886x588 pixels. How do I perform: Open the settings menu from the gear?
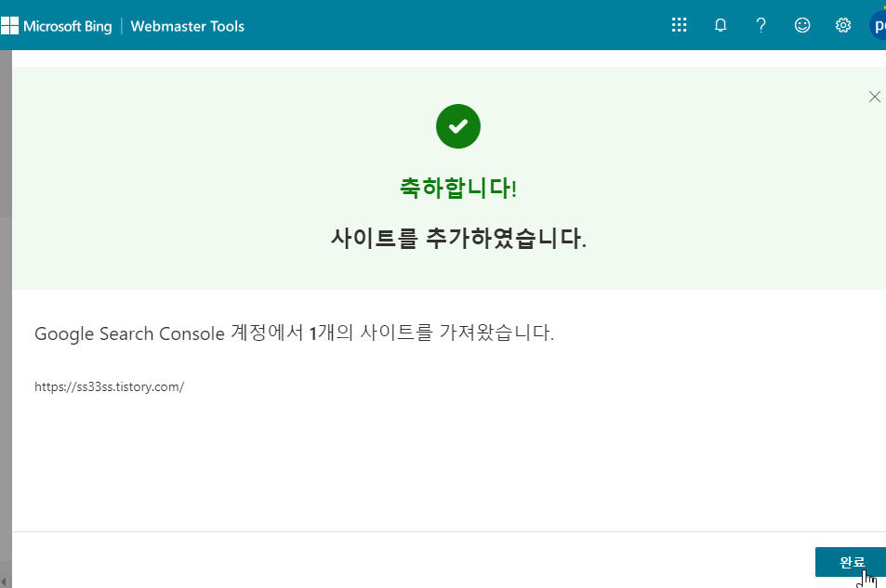pos(842,25)
